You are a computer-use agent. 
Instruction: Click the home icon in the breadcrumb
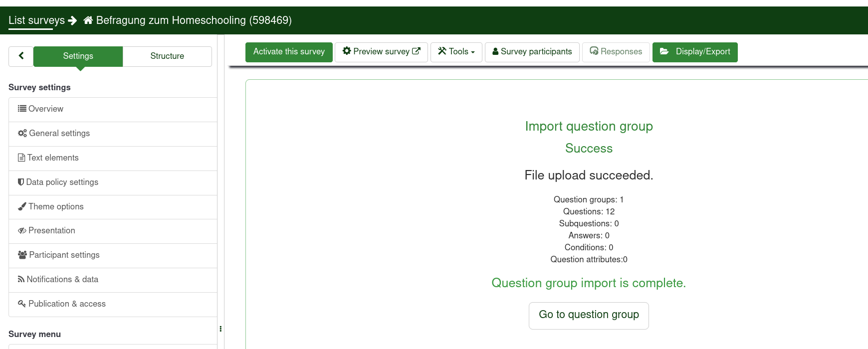88,20
